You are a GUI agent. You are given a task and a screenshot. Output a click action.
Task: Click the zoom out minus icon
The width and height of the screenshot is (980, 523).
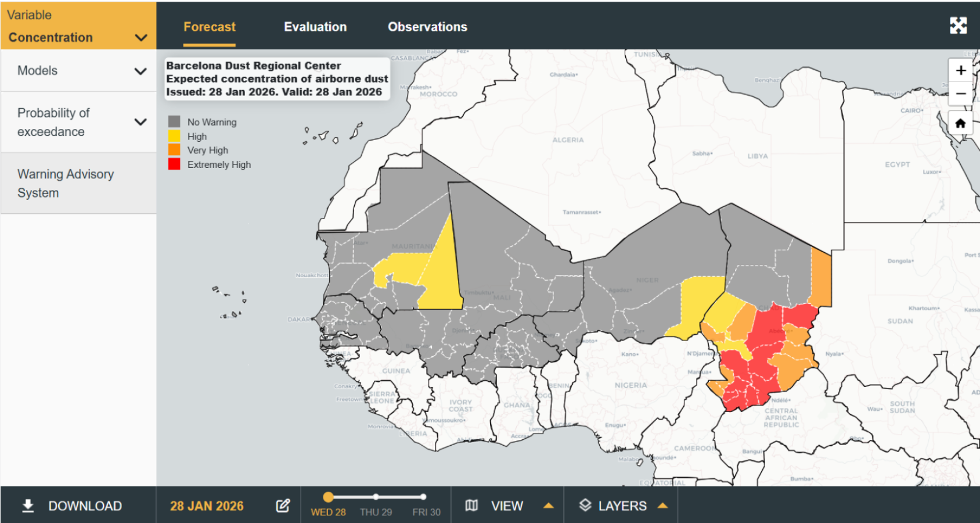pos(960,93)
